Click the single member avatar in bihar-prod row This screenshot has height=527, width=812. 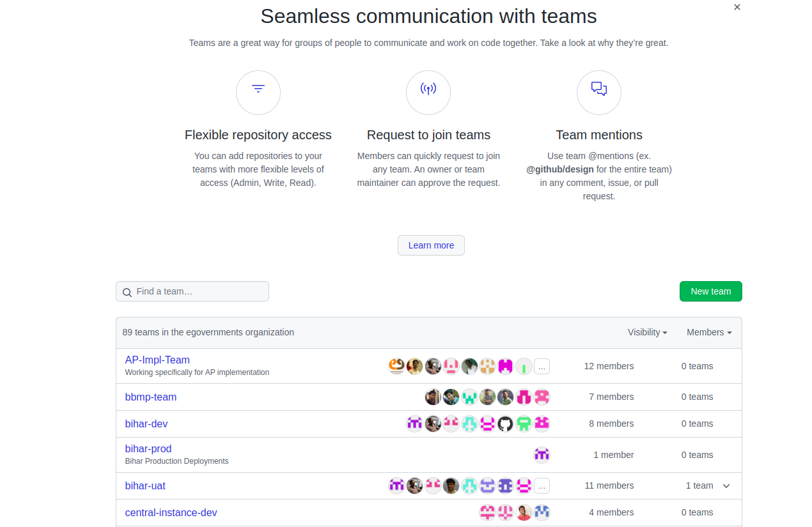(x=542, y=455)
